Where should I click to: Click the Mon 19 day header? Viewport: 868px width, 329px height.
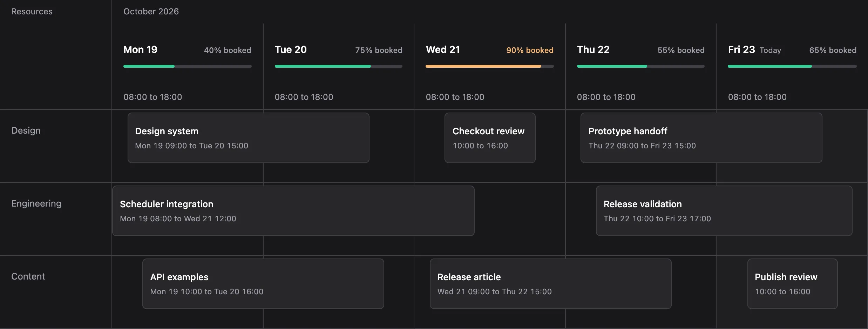tap(140, 50)
